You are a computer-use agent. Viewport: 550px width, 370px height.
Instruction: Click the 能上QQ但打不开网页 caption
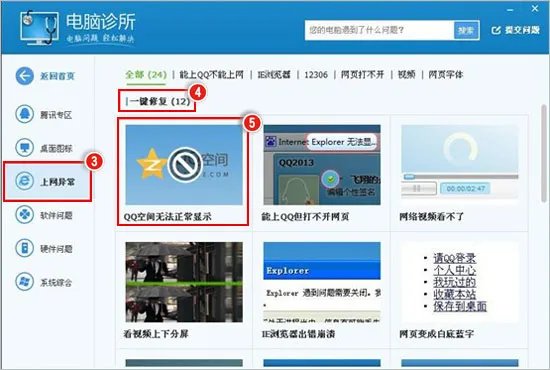pos(305,217)
